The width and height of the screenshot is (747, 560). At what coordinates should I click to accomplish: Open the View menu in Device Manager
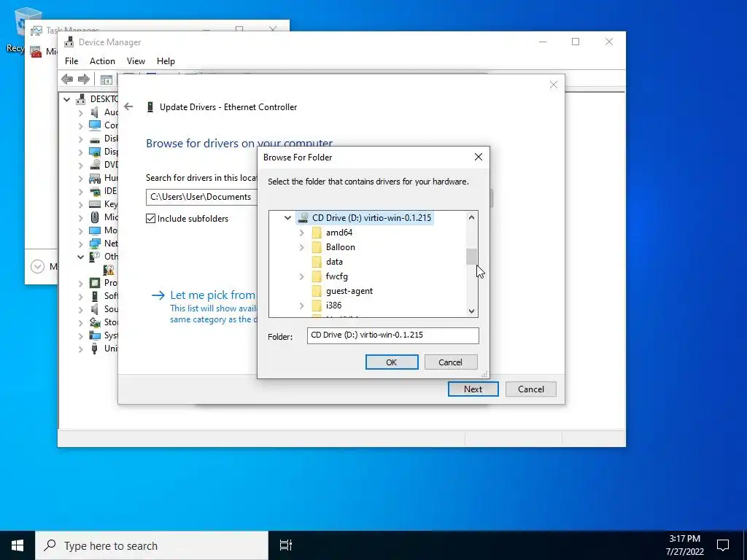point(136,61)
